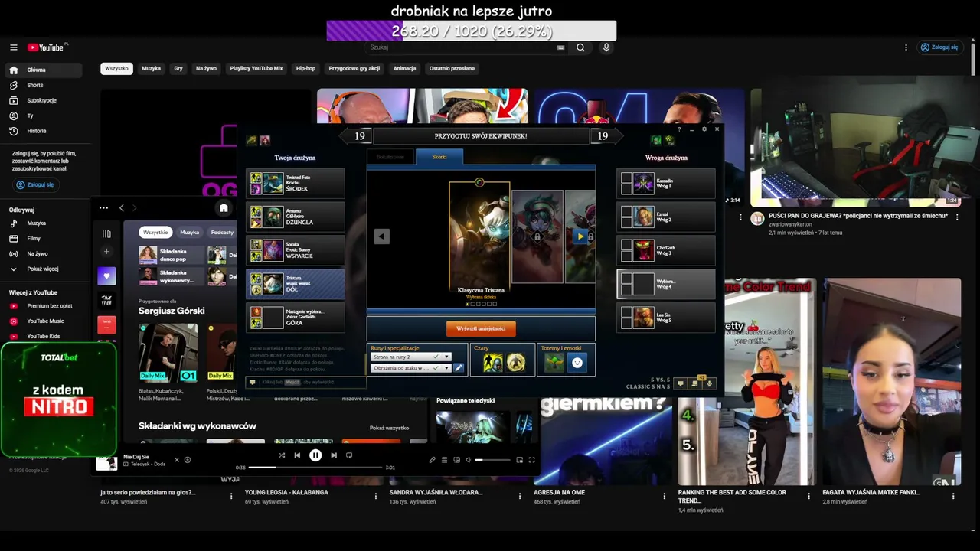
Task: Open the emote picker smiley icon
Action: click(x=577, y=363)
